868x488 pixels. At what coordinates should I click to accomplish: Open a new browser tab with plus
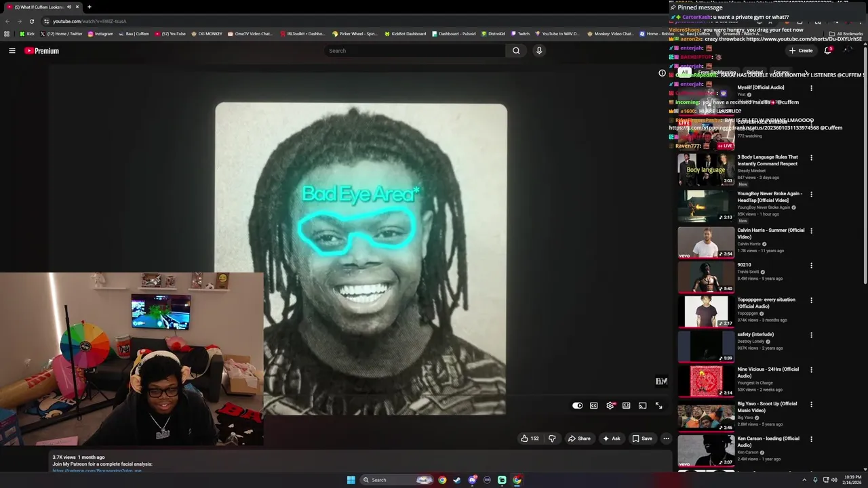[x=89, y=7]
